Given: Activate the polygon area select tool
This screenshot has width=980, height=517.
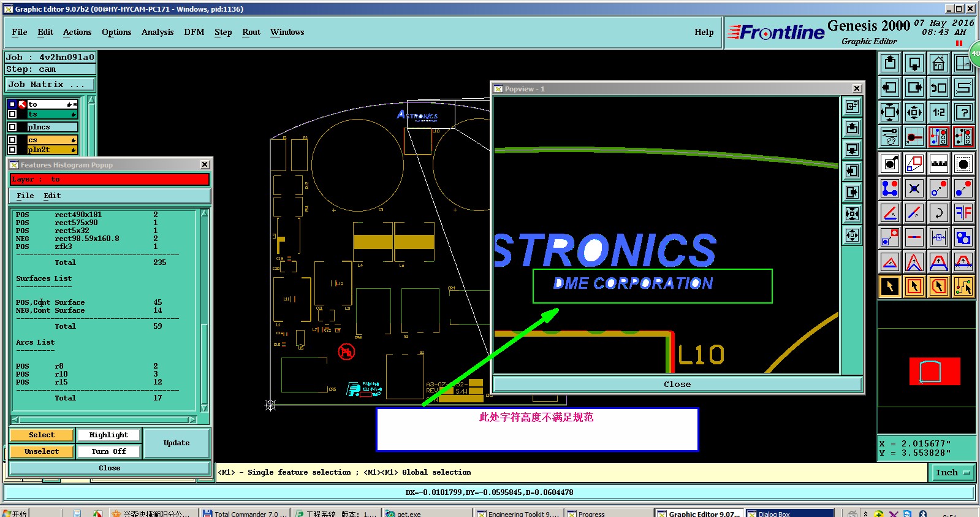Looking at the screenshot, I should click(939, 286).
